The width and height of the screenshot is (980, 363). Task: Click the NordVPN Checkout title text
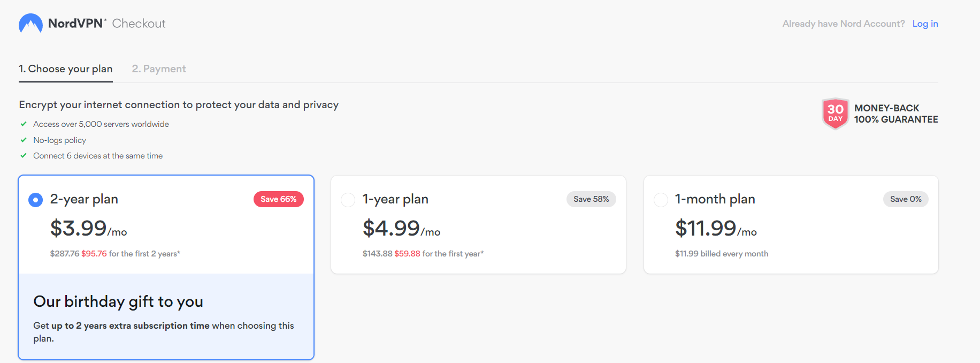[x=107, y=24]
